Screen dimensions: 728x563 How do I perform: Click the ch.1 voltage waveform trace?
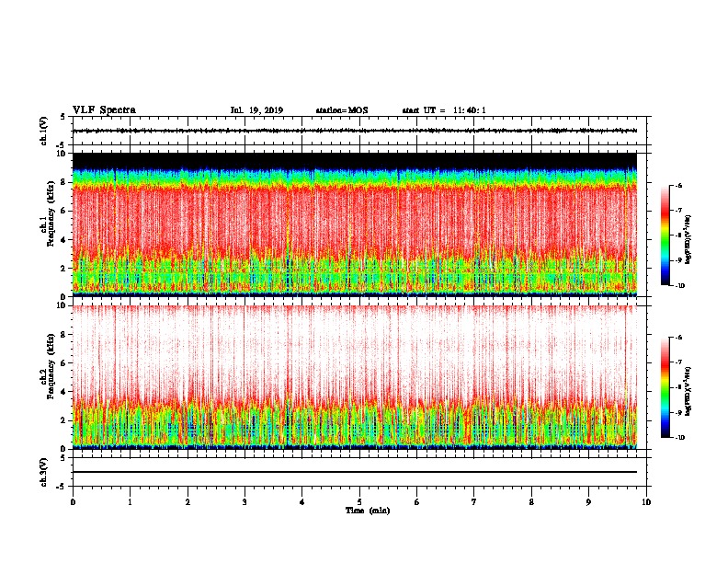(355, 131)
